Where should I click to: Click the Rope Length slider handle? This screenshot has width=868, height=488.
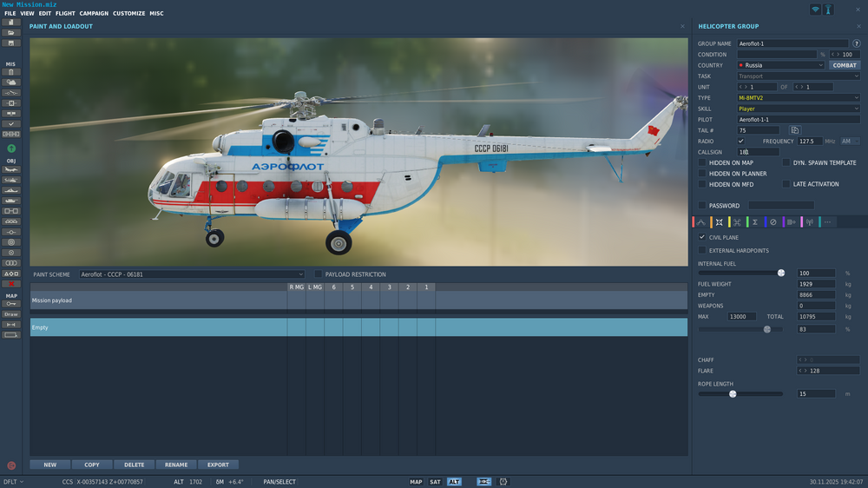coord(733,394)
